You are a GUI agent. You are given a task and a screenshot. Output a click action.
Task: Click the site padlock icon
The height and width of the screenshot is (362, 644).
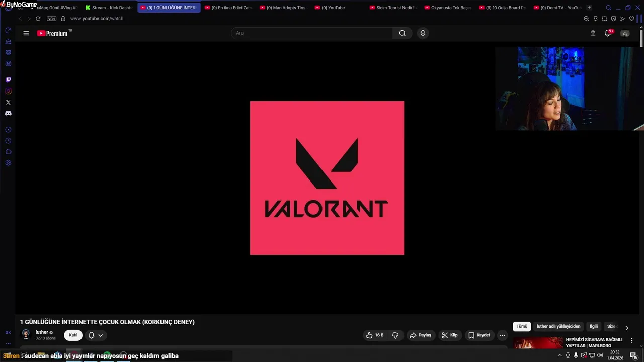click(x=63, y=19)
